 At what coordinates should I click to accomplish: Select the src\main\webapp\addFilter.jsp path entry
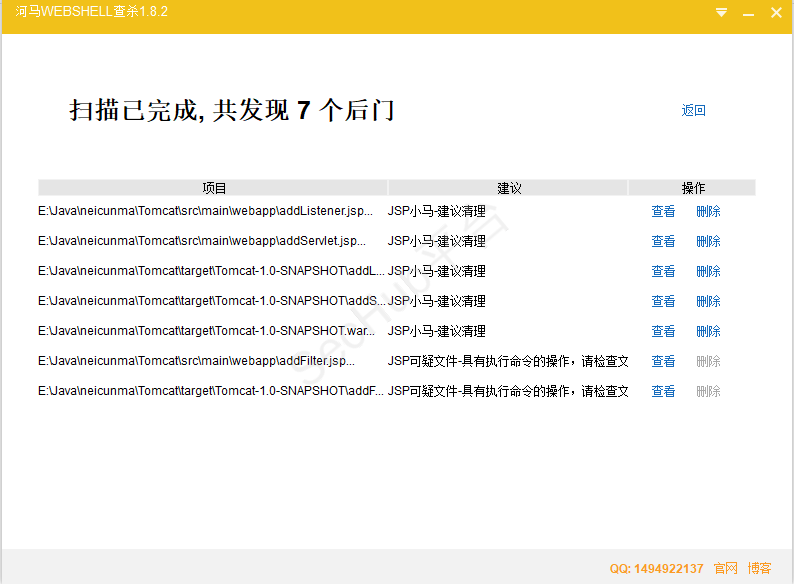pos(196,362)
